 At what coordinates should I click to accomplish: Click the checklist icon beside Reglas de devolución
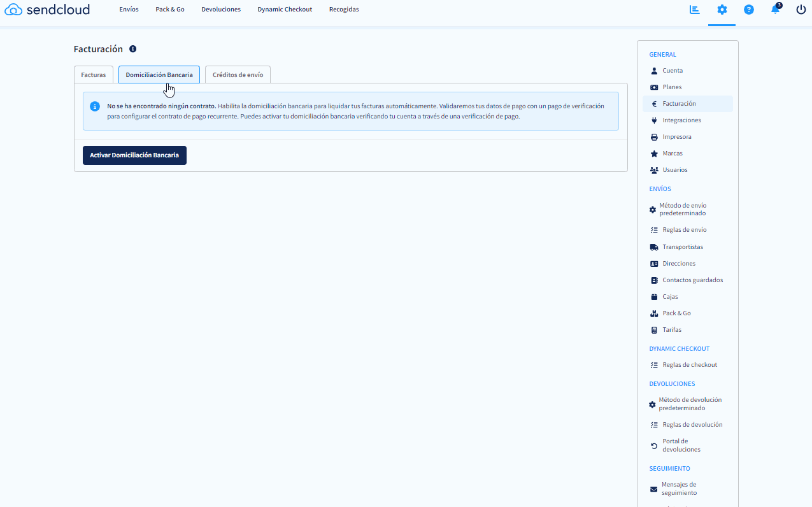coord(654,425)
